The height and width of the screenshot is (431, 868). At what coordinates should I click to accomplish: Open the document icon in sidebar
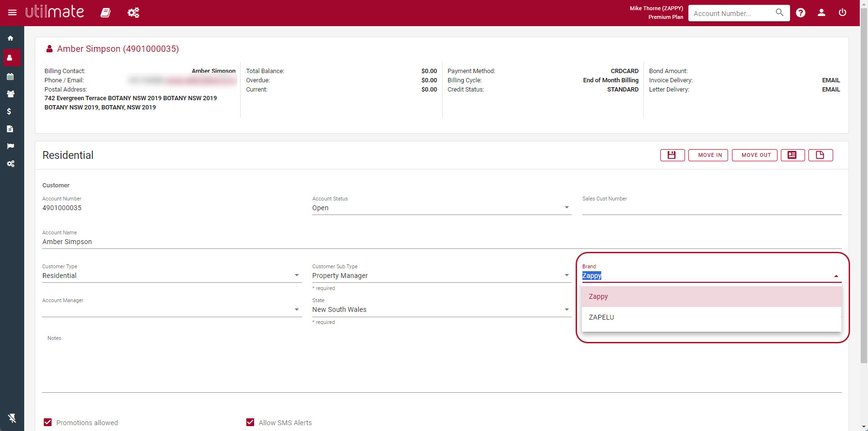[x=10, y=129]
